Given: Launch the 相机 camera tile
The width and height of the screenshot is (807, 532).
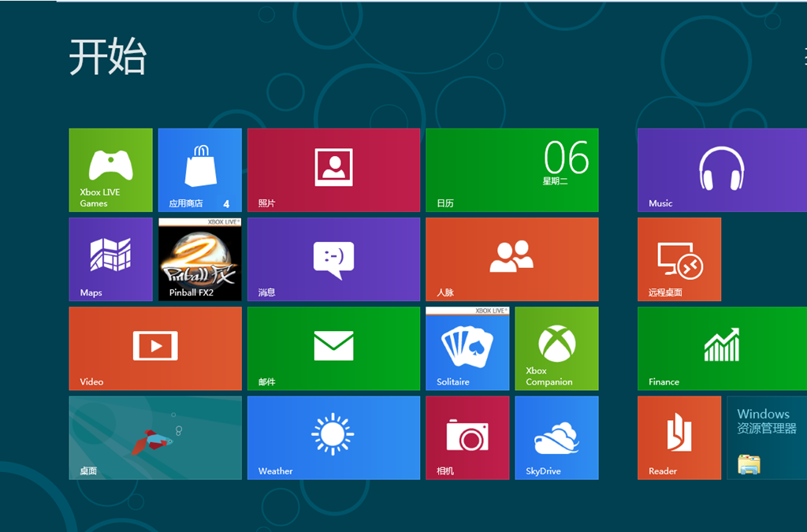Looking at the screenshot, I should click(467, 438).
